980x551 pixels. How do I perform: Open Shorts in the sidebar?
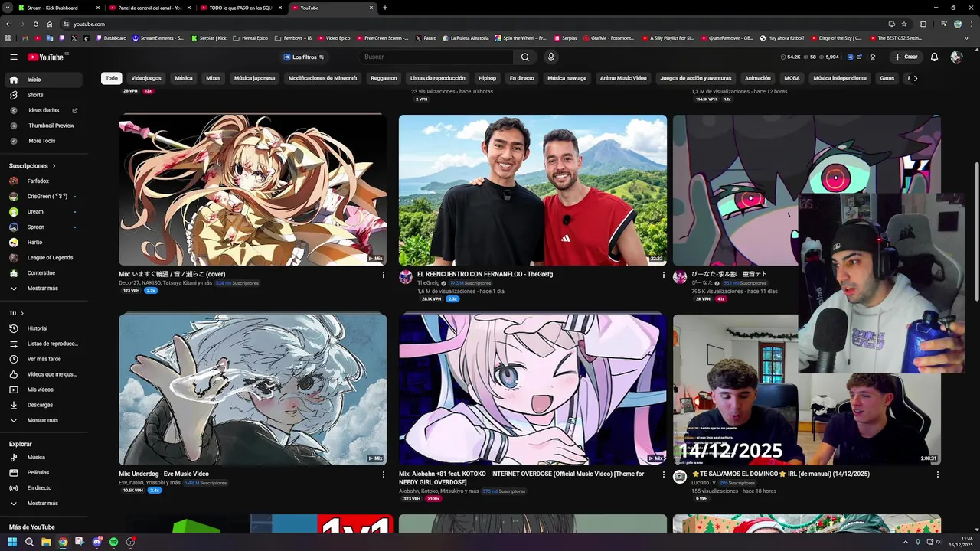pyautogui.click(x=43, y=95)
